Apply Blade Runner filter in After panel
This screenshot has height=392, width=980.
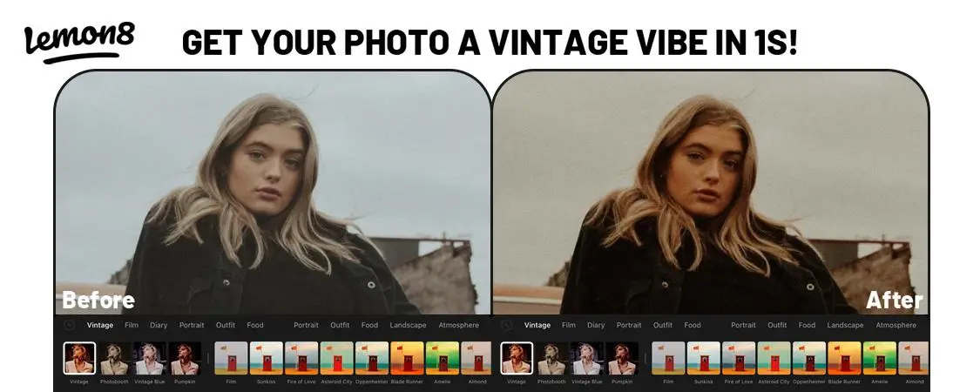(844, 358)
